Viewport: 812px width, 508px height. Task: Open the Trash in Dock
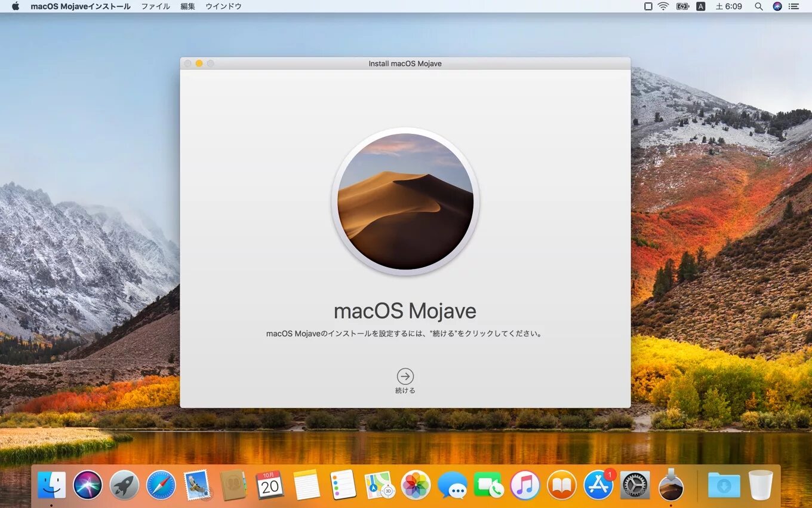pos(761,485)
